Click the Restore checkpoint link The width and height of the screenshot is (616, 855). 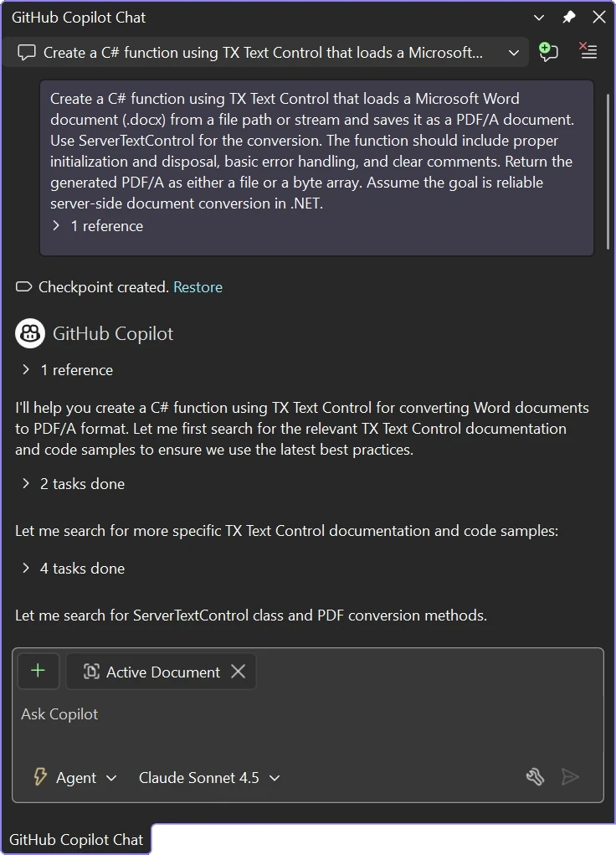click(198, 286)
